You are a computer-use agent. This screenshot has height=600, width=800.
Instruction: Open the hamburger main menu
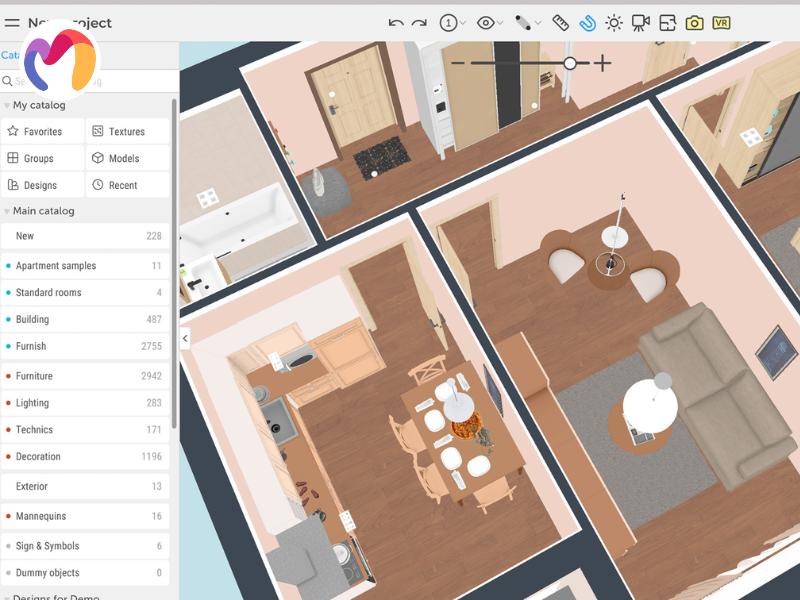pyautogui.click(x=12, y=22)
